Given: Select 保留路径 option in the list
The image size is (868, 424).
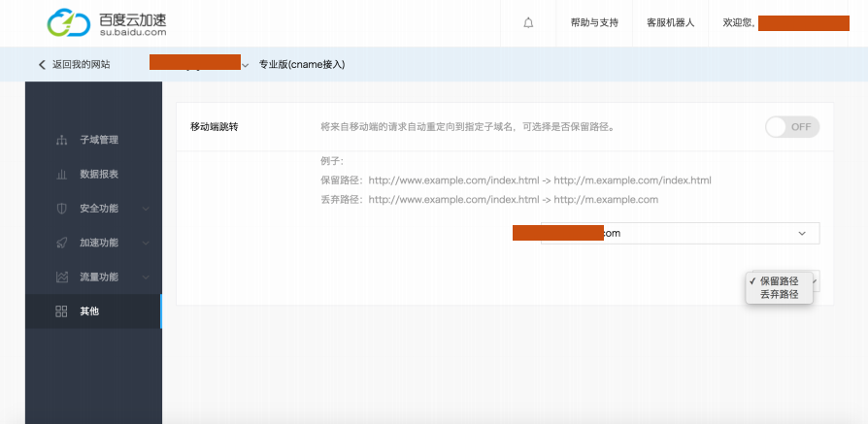Looking at the screenshot, I should tap(779, 280).
